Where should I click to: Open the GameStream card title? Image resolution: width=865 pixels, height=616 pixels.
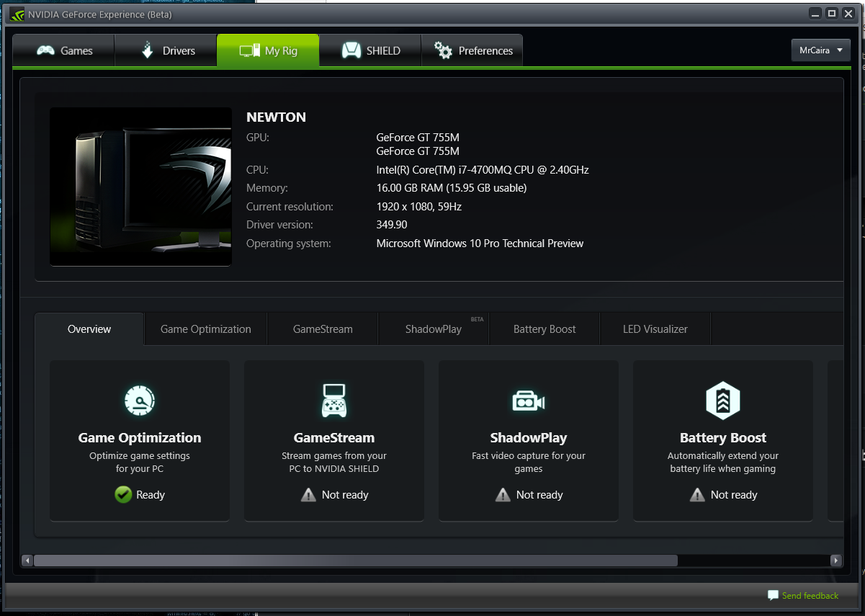[x=334, y=437]
